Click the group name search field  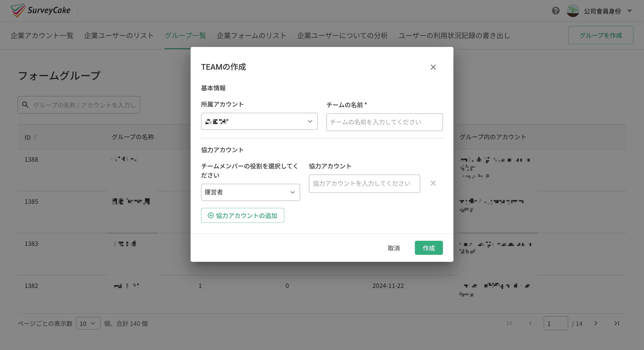[79, 105]
